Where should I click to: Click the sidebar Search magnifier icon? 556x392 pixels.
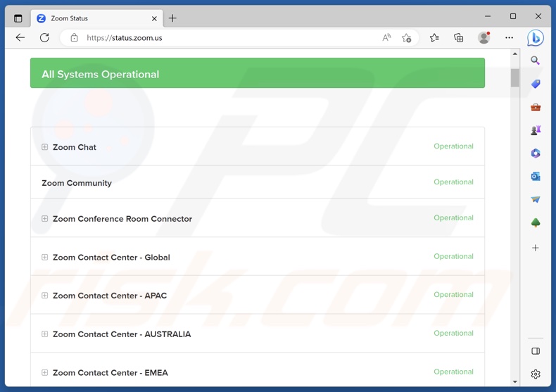pos(536,61)
